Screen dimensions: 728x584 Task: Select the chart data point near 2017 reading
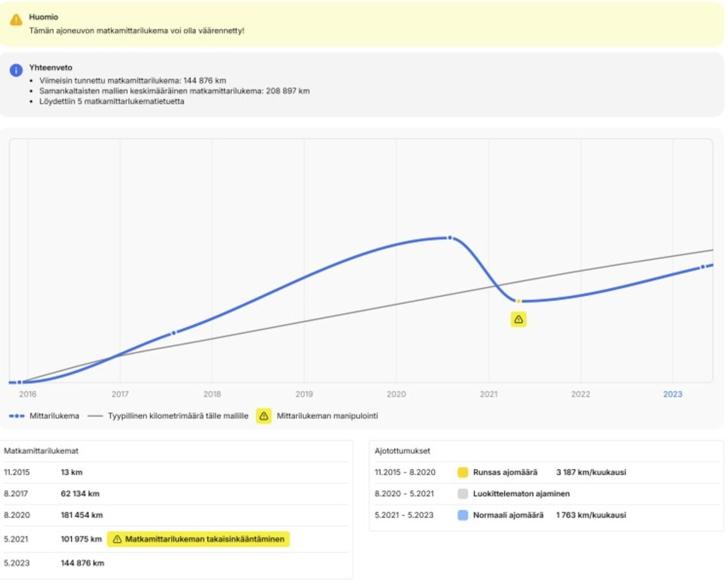pyautogui.click(x=174, y=333)
